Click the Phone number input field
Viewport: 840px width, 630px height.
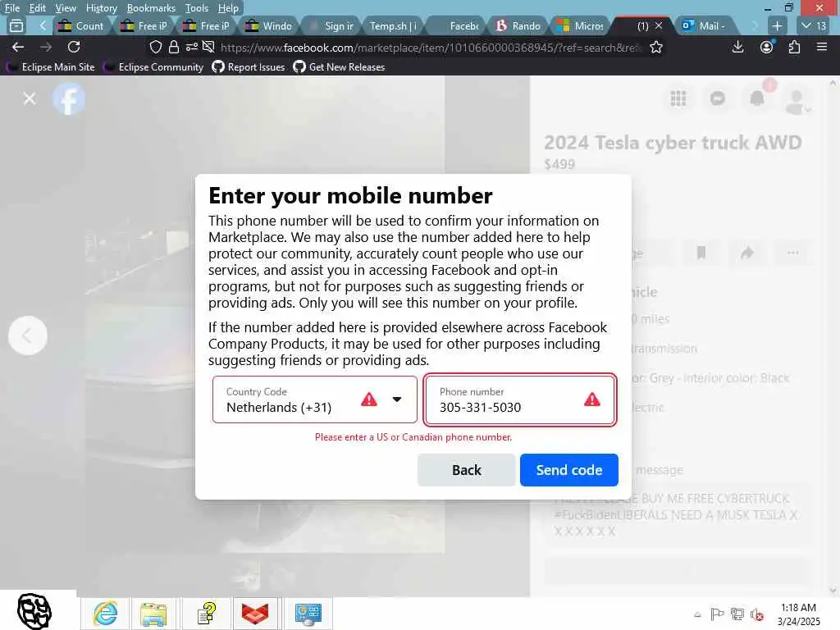coord(519,399)
